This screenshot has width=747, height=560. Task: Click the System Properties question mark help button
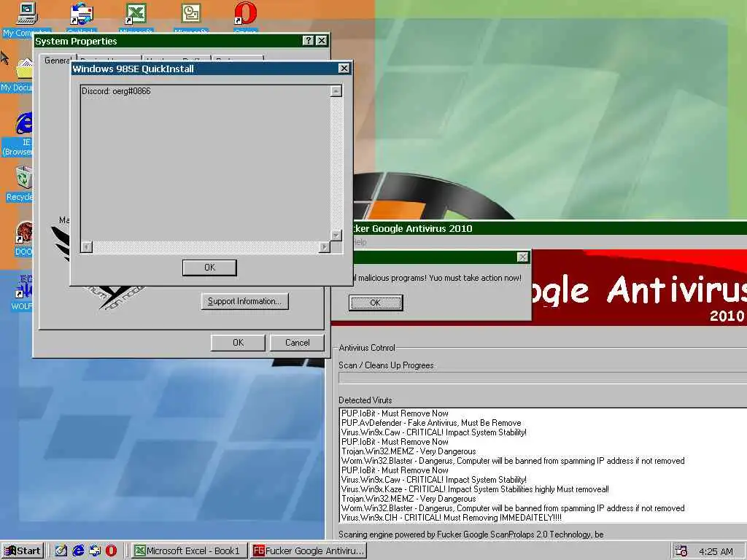click(x=309, y=41)
